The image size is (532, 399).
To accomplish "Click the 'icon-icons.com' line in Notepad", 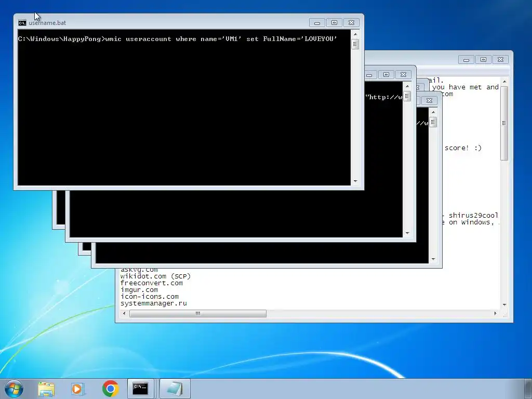I will (x=149, y=297).
